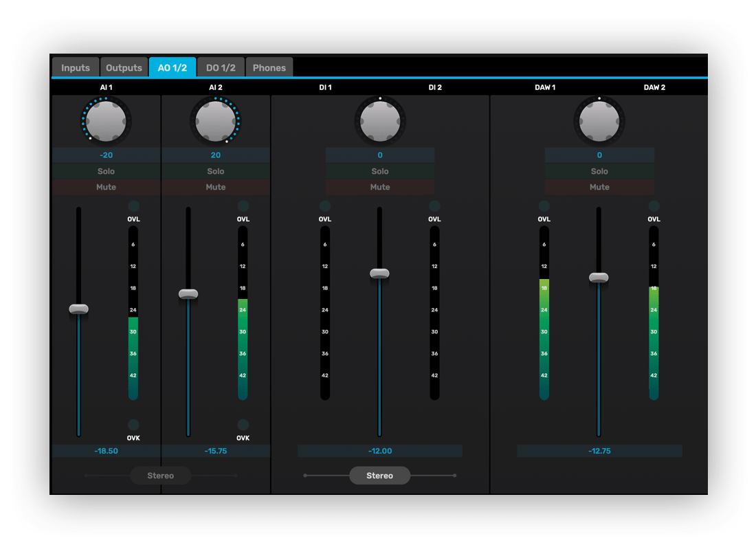Mute the AI 1 channel

coord(106,187)
